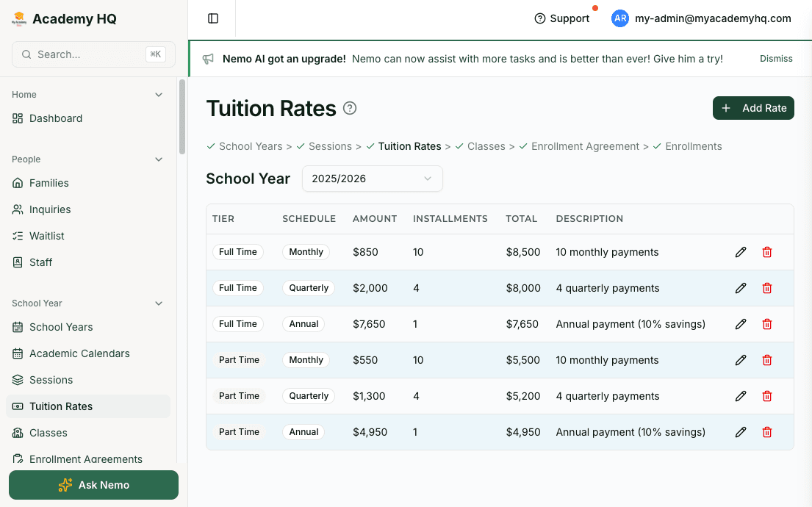
Task: Click the $8,000 total cell
Action: pyautogui.click(x=523, y=288)
